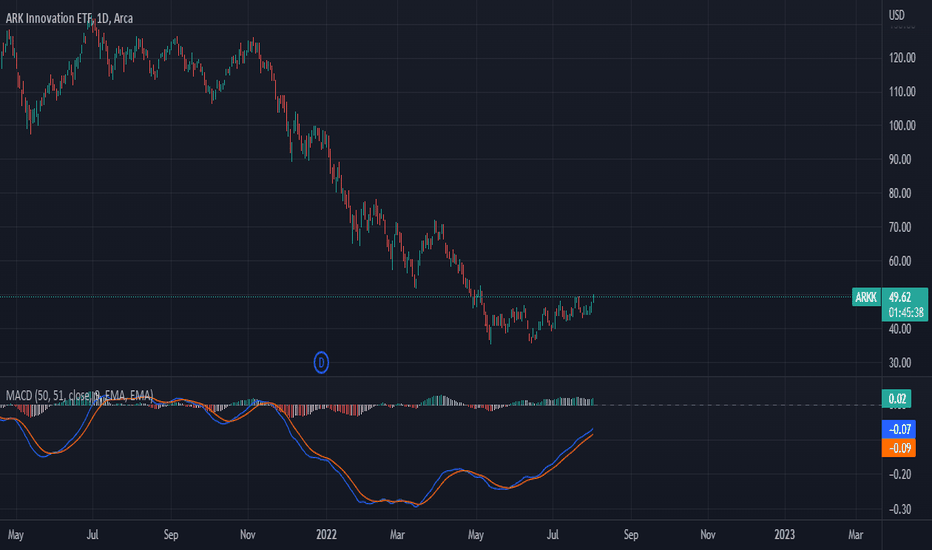932x550 pixels.
Task: Click the Jul label left of Sep
Action: [92, 535]
